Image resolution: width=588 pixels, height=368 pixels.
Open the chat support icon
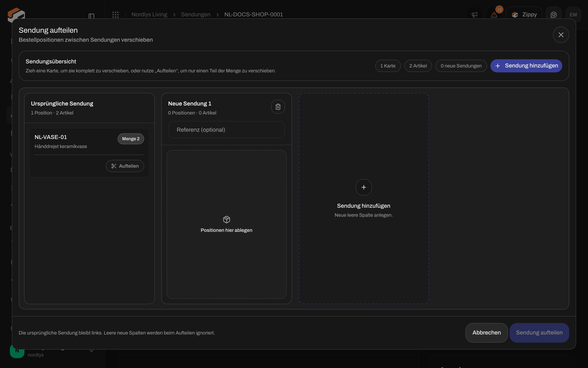click(553, 15)
